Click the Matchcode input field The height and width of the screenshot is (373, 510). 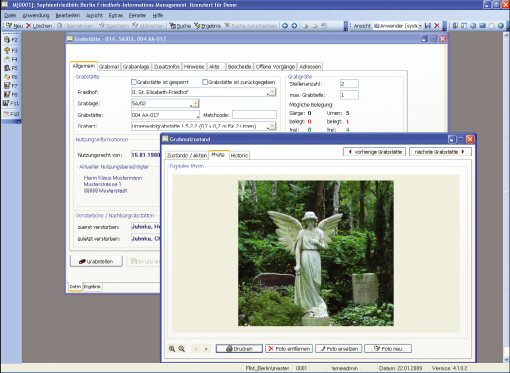pyautogui.click(x=254, y=115)
